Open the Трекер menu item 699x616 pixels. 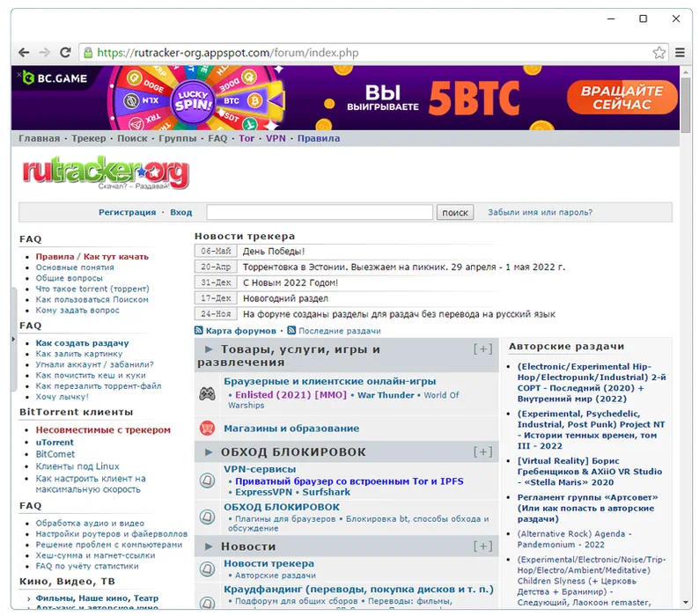88,138
